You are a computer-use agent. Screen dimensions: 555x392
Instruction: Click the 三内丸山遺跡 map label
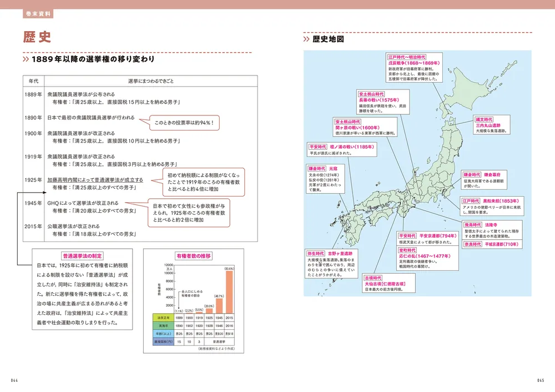point(488,125)
